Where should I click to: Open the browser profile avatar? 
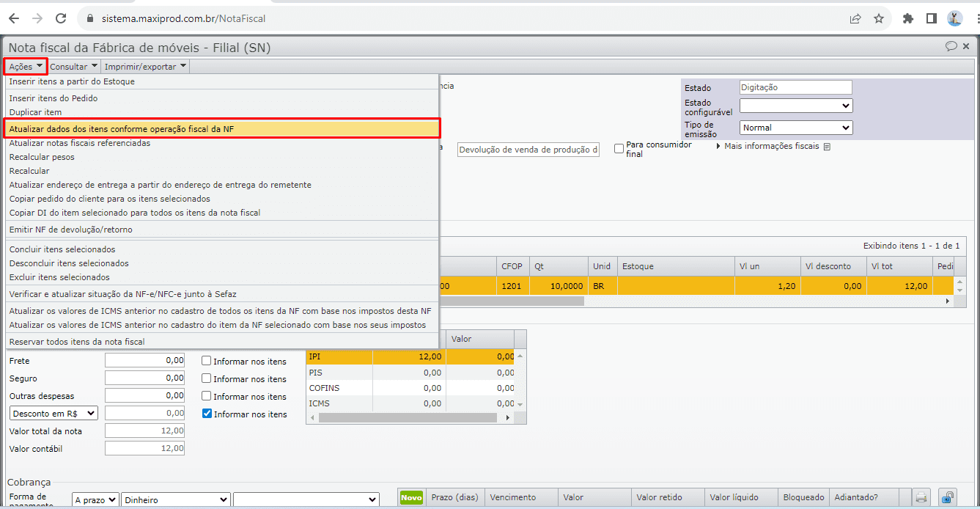(x=954, y=18)
